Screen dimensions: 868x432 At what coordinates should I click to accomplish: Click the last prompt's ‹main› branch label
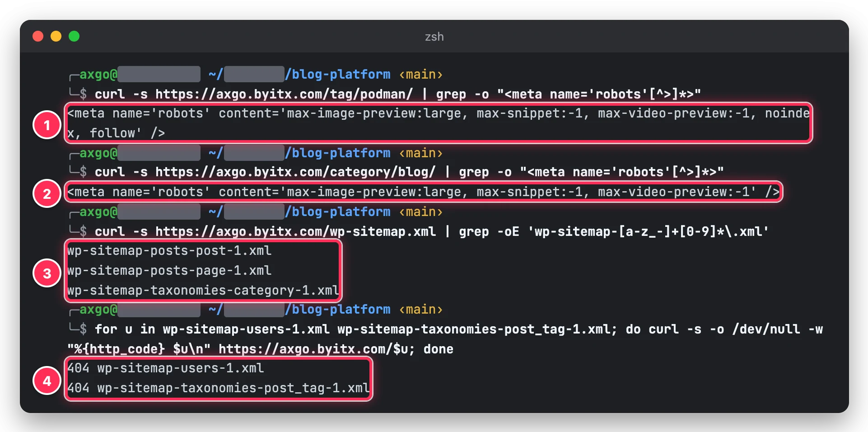pos(421,310)
